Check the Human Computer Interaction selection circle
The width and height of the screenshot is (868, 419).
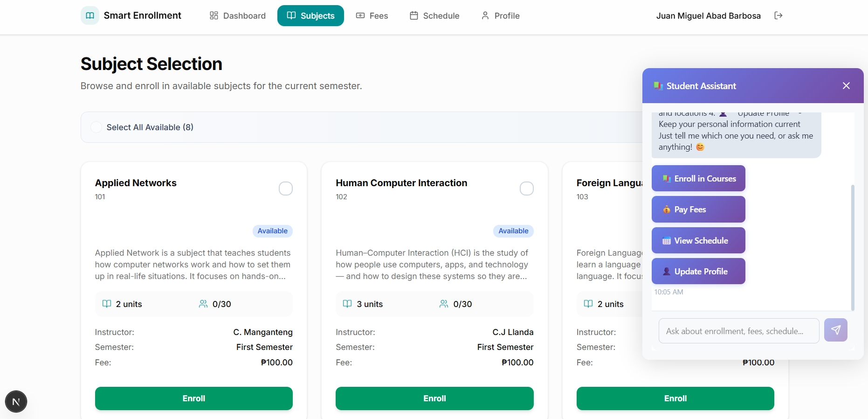(x=527, y=189)
